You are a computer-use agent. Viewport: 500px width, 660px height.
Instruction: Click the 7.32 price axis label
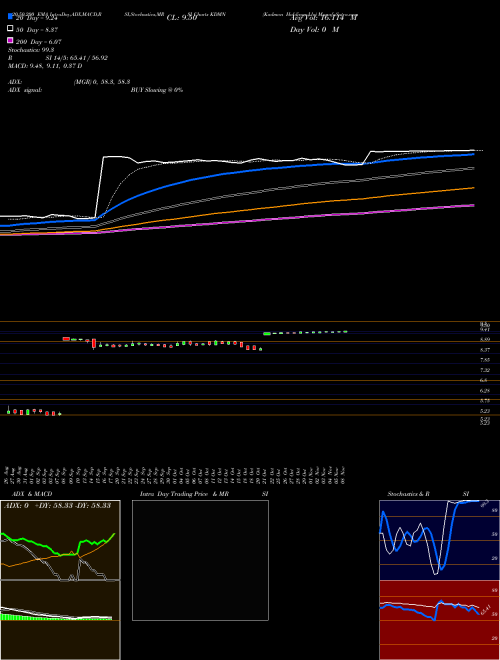[485, 370]
